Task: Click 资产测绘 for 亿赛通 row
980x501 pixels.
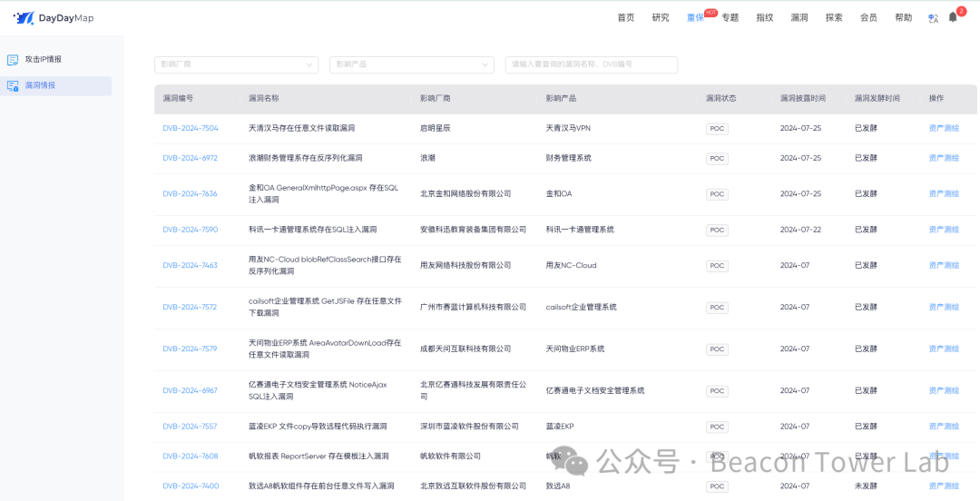Action: tap(944, 390)
